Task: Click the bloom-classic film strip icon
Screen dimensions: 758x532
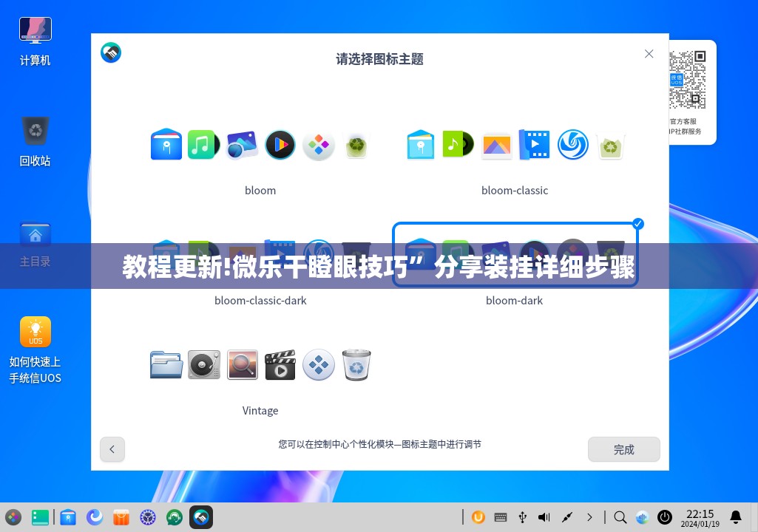Action: (534, 144)
